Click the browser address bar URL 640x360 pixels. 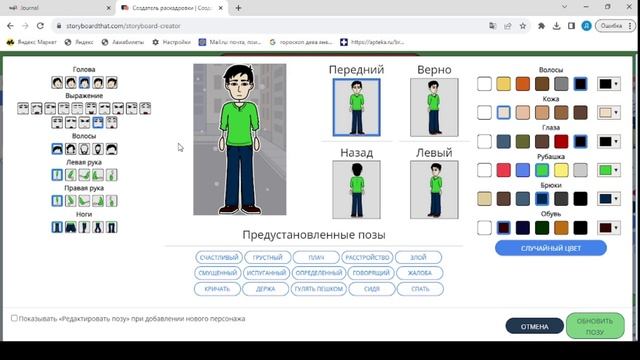(x=123, y=26)
